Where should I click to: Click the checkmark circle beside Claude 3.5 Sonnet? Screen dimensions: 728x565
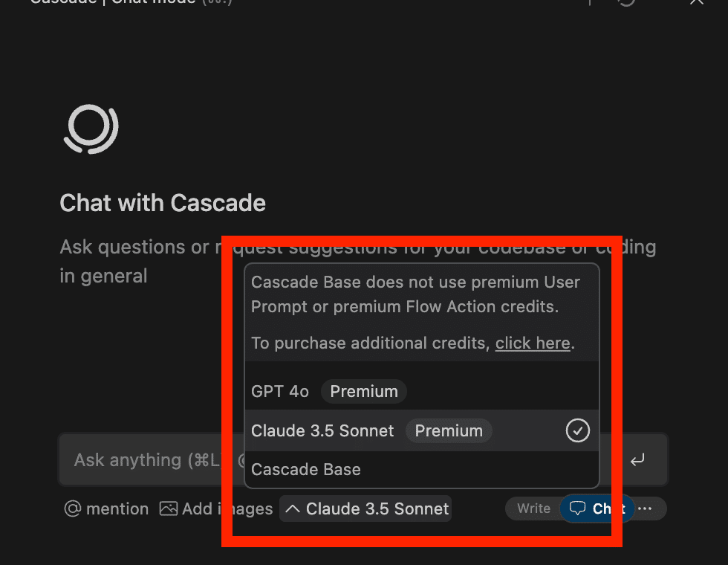(577, 430)
